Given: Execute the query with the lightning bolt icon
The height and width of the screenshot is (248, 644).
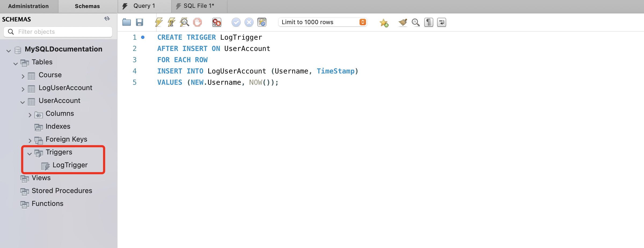Looking at the screenshot, I should [159, 22].
